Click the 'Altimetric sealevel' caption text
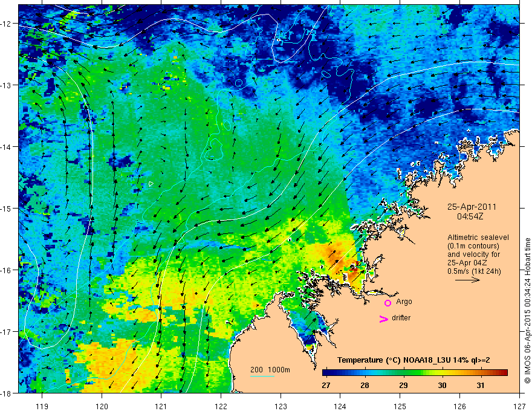The image size is (532, 411). pos(478,238)
